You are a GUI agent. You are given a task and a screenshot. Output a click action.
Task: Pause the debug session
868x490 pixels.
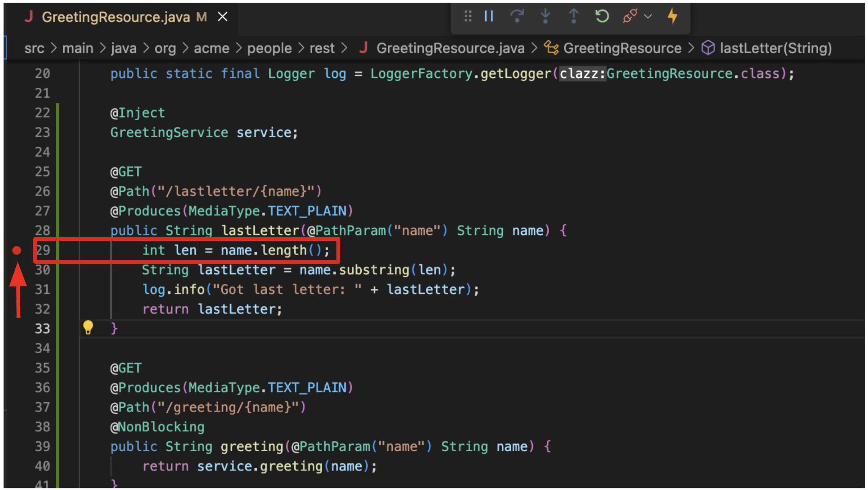[489, 16]
